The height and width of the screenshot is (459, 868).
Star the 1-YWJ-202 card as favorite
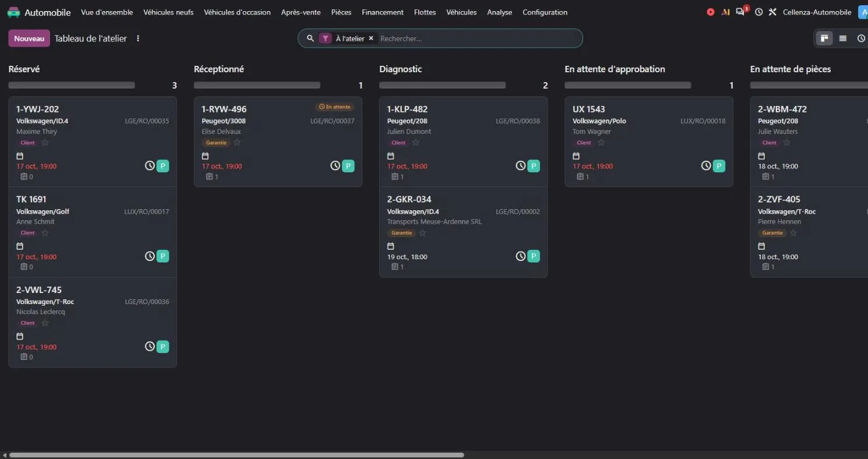point(45,143)
